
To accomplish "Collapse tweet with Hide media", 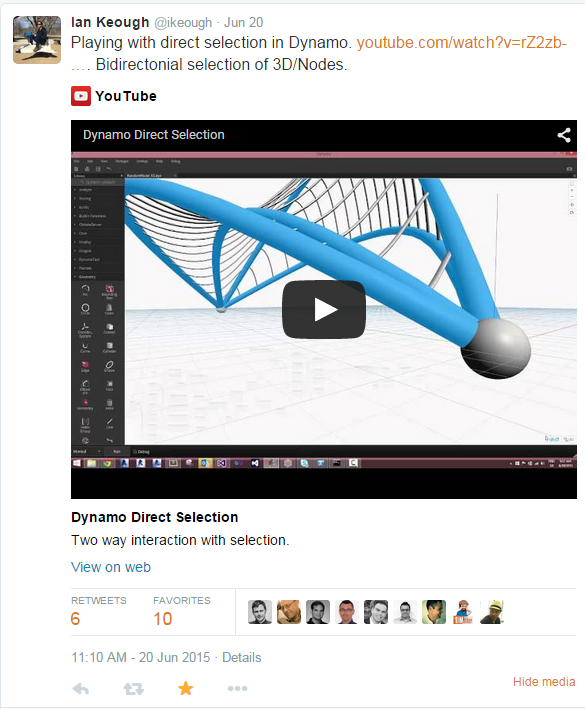I will pos(544,681).
